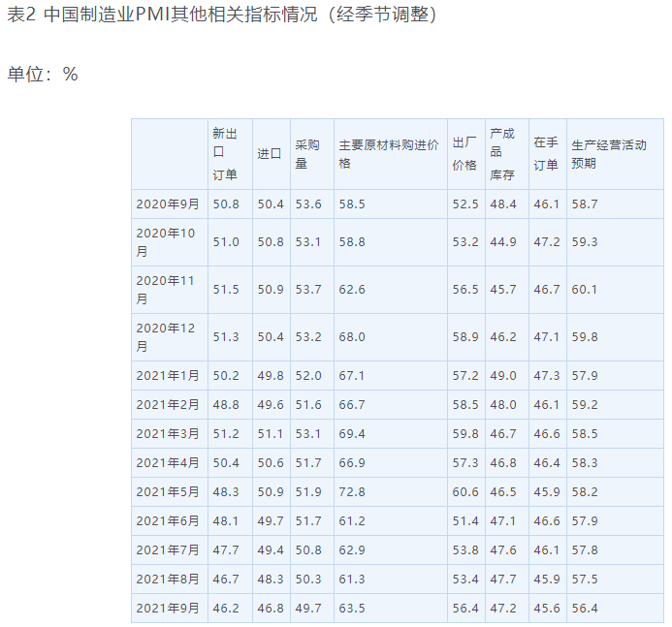This screenshot has width=672, height=627.
Task: Click the 47.3 在手订单 value for 2021年1月
Action: click(547, 376)
